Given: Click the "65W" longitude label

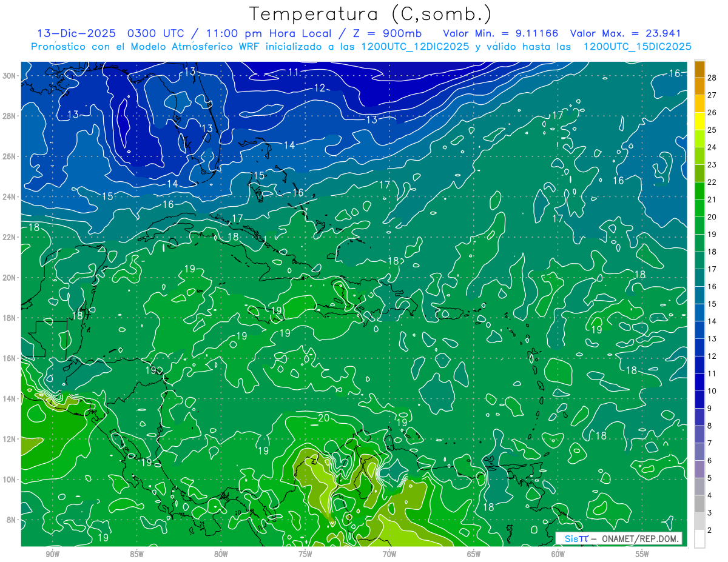Looking at the screenshot, I should pyautogui.click(x=474, y=554).
